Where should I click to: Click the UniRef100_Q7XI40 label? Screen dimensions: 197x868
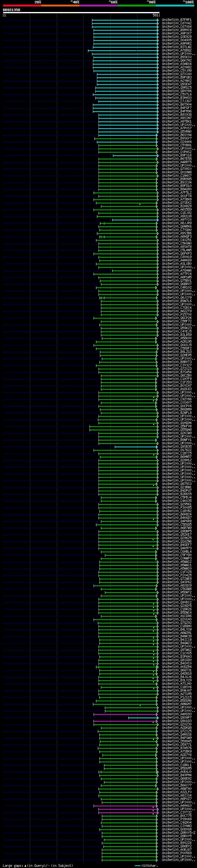tap(177, 74)
